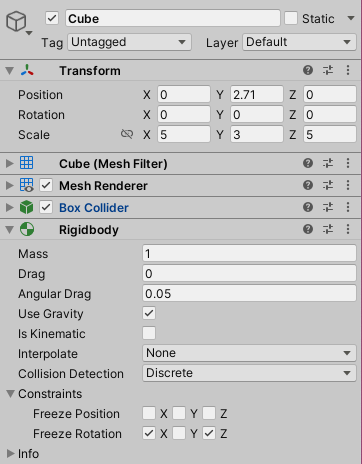Viewport: 362px width, 464px height.
Task: Enable the Static checkbox
Action: tap(291, 18)
